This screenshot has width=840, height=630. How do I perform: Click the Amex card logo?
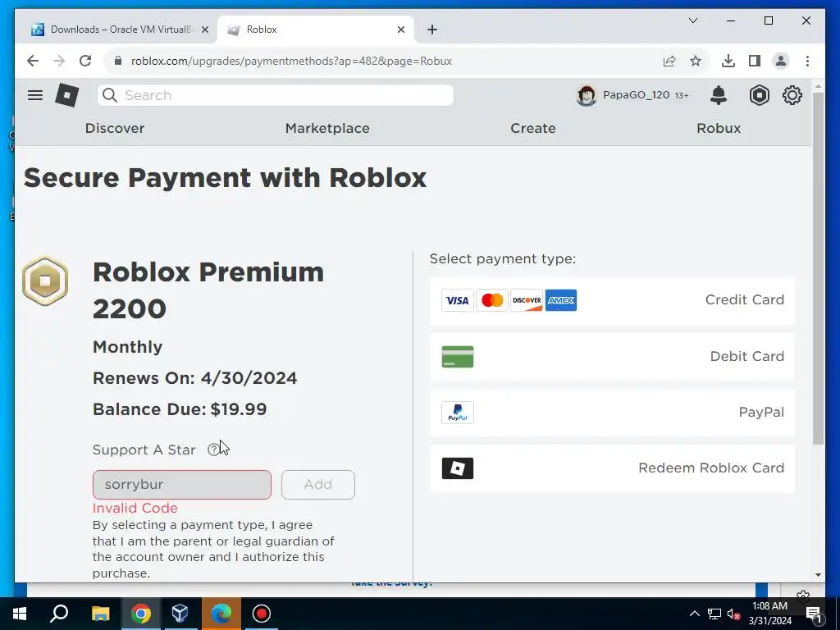[561, 300]
